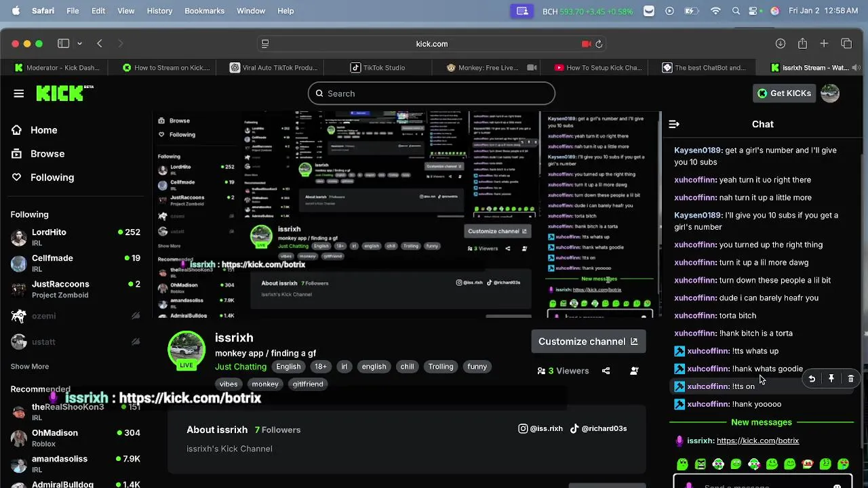
Task: Insert the last heart-eyes emote
Action: (x=843, y=464)
